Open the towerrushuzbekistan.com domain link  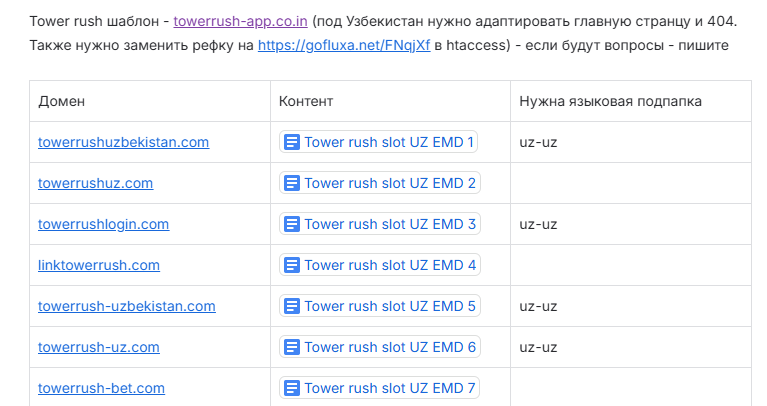[124, 142]
